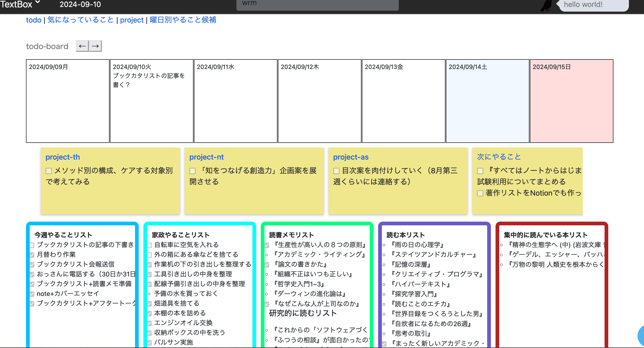Screen dimensions: 644x348
Task: Open the TextBox dropdown chevron
Action: click(x=38, y=2)
